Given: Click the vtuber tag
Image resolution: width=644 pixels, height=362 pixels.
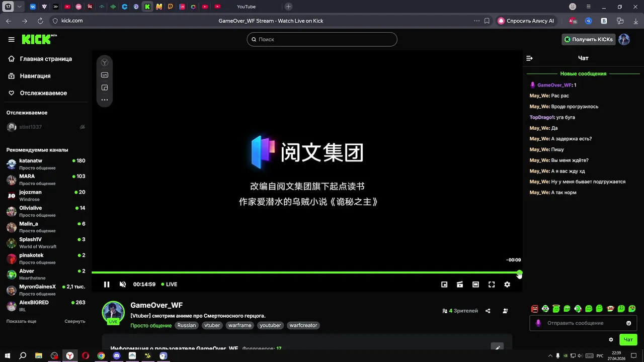Looking at the screenshot, I should (x=212, y=325).
